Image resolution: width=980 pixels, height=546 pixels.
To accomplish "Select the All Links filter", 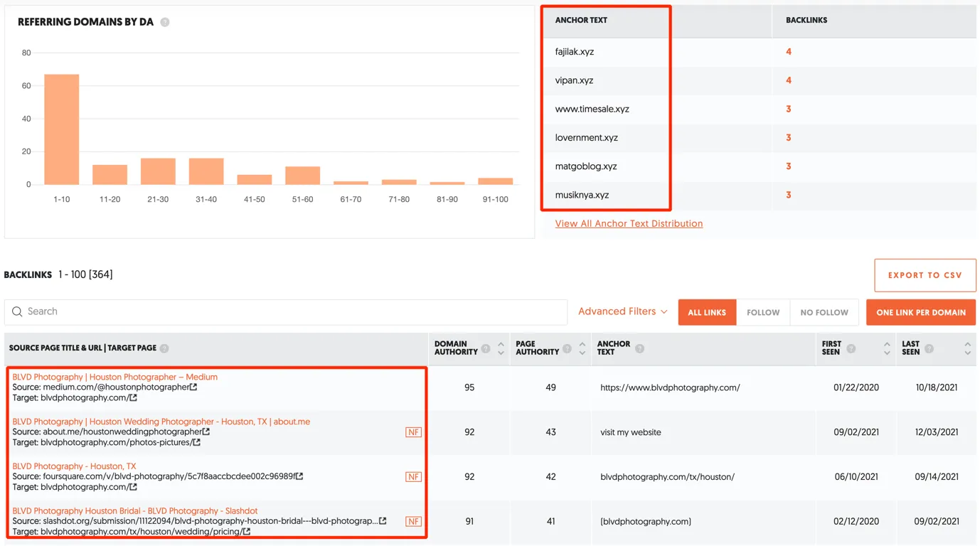I will pyautogui.click(x=706, y=312).
